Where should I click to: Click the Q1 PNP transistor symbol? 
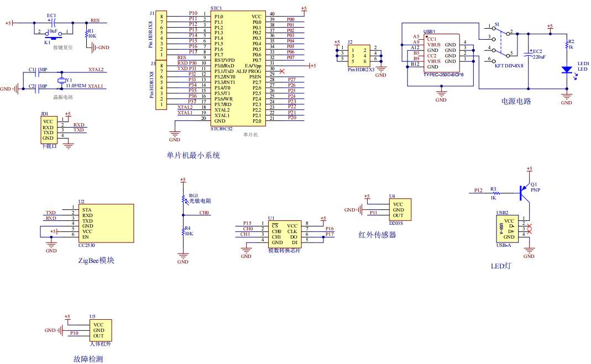tap(525, 192)
